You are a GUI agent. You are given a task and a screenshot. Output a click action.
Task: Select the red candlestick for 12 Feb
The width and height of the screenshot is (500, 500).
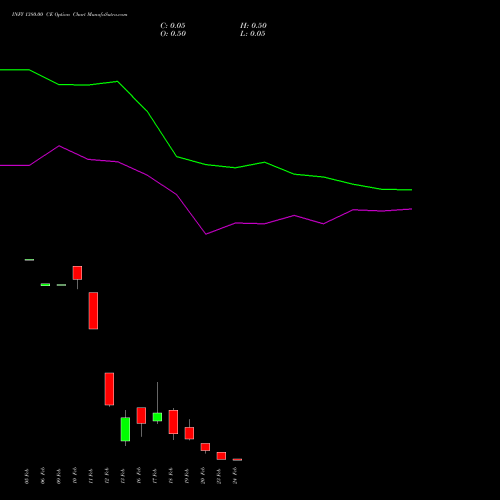coord(109,389)
